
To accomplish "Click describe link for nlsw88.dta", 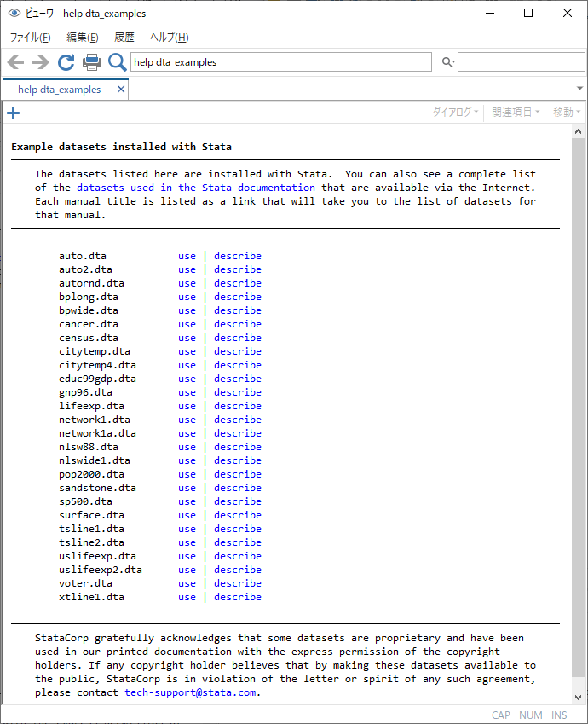I will point(238,447).
